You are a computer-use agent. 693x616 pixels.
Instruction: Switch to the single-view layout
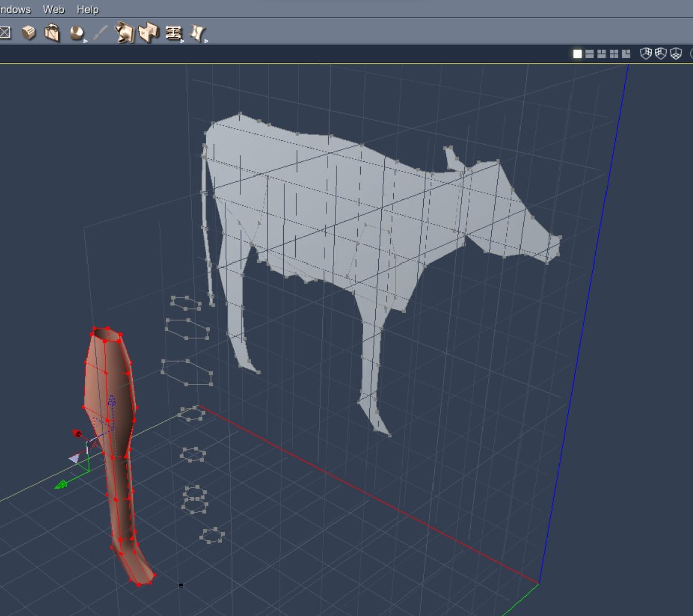click(577, 54)
